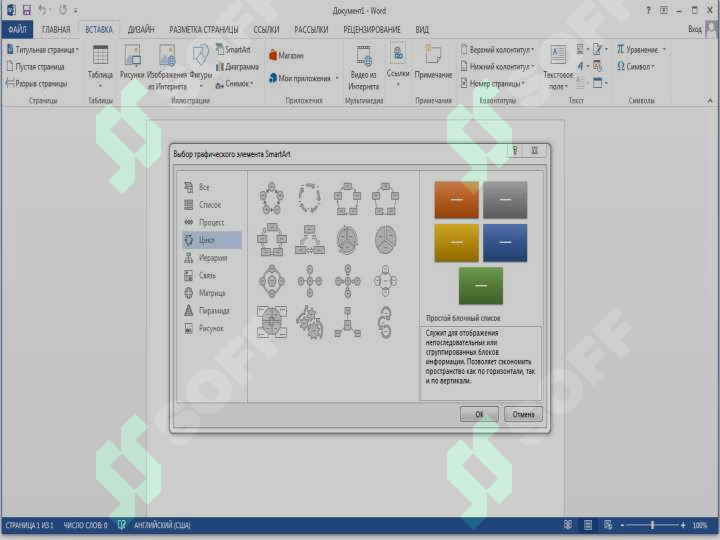The width and height of the screenshot is (720, 540).
Task: Select the circle arrow process layout thumbnail
Action: (x=385, y=322)
